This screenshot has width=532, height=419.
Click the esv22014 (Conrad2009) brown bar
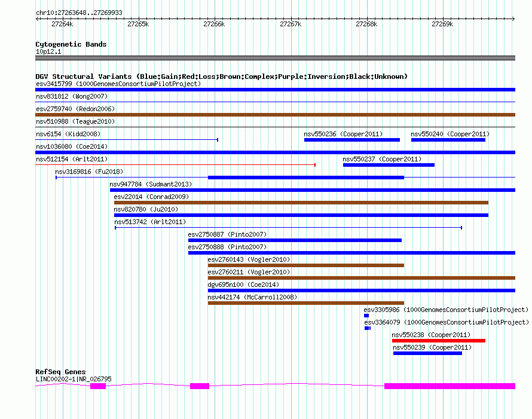click(301, 203)
